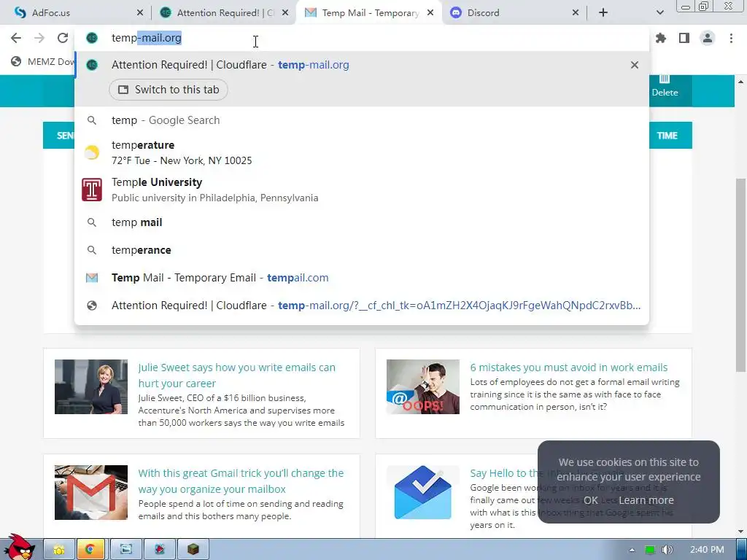The width and height of the screenshot is (747, 560).
Task: Close the AdFoc.us tab
Action: click(x=140, y=13)
